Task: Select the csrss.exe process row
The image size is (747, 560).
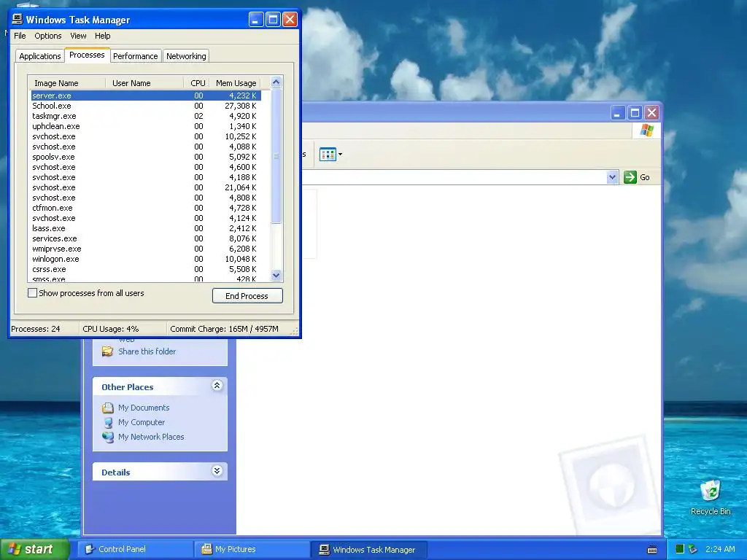Action: (145, 270)
